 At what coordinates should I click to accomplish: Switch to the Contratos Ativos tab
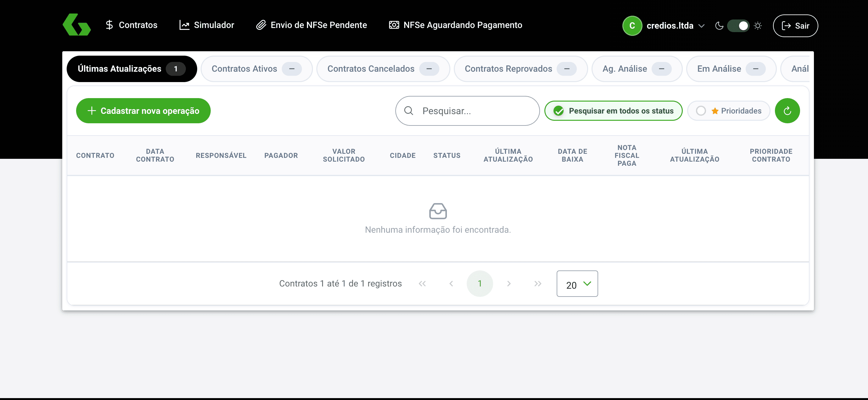(x=256, y=69)
